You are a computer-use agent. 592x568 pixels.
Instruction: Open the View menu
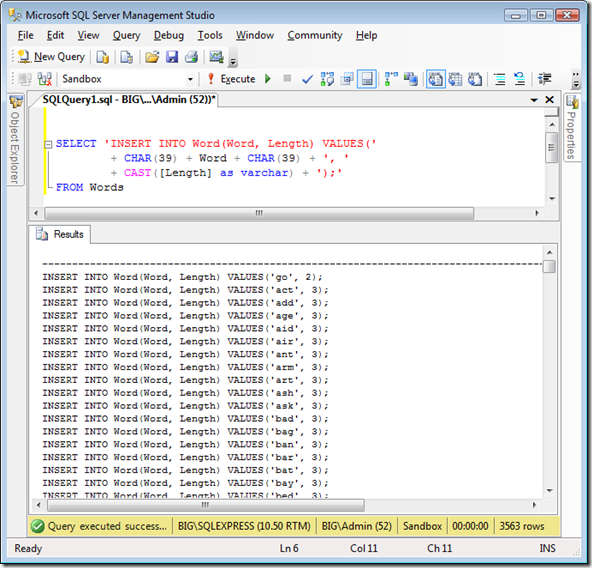(88, 35)
